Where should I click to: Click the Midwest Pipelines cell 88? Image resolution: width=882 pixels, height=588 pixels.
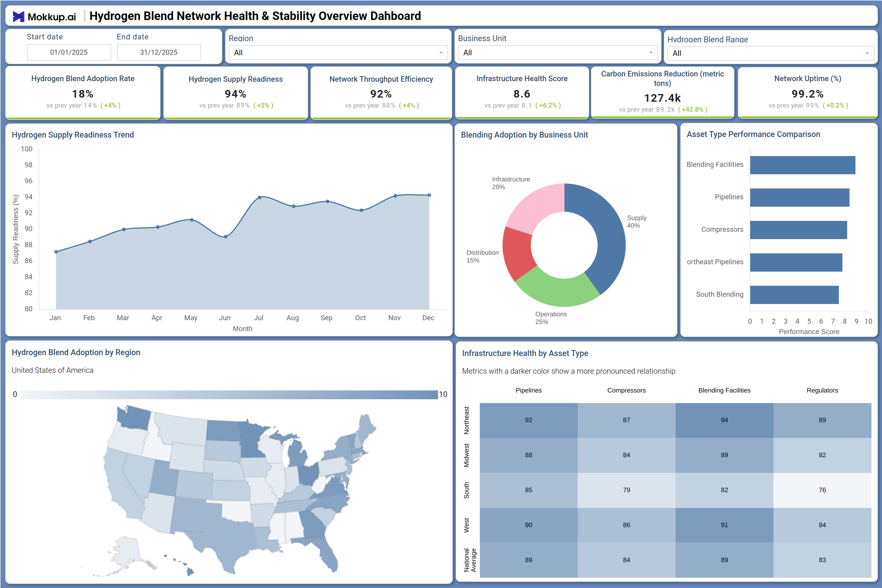[x=529, y=455]
